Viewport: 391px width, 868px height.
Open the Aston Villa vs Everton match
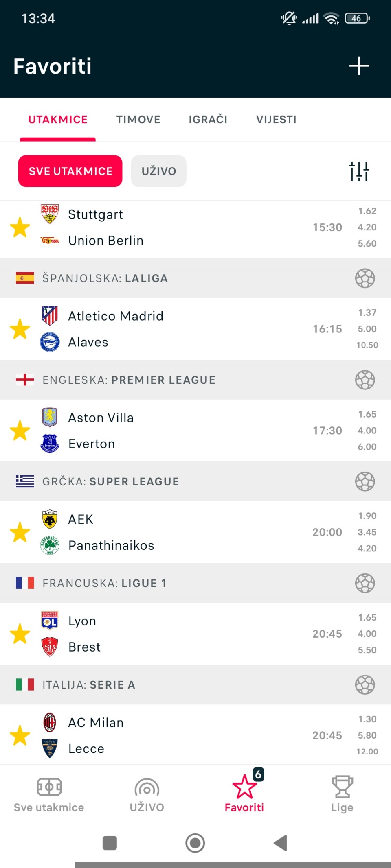(183, 431)
